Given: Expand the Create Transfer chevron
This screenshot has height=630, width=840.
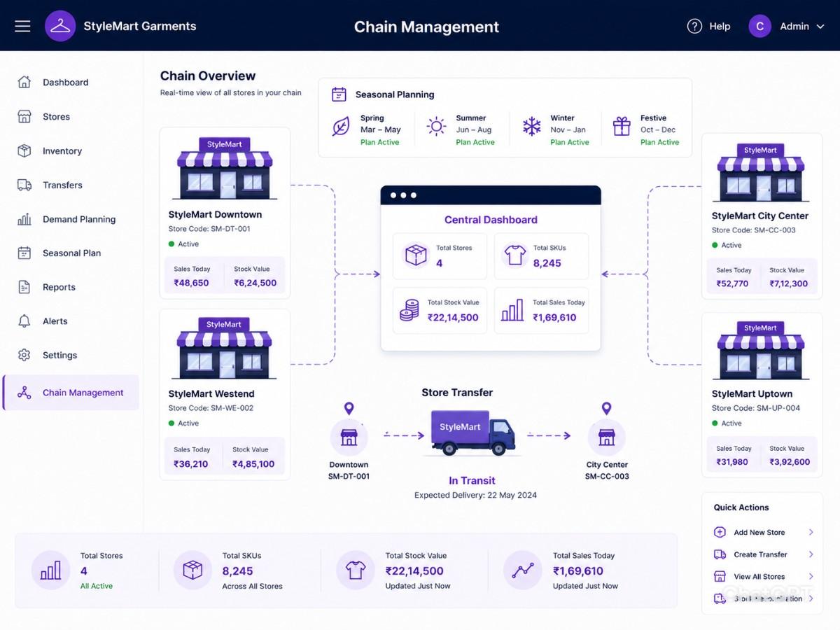Looking at the screenshot, I should pyautogui.click(x=811, y=554).
